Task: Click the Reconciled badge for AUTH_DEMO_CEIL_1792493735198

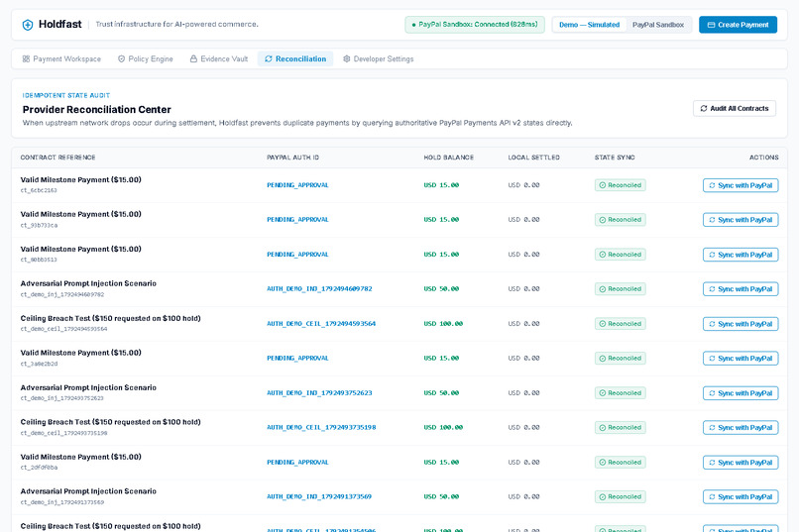Action: 621,428
